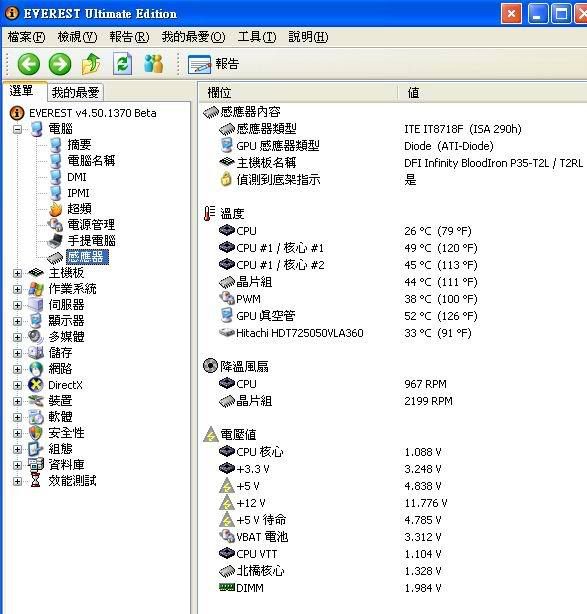Open the 檔案(F) menu
587x614 pixels.
27,37
